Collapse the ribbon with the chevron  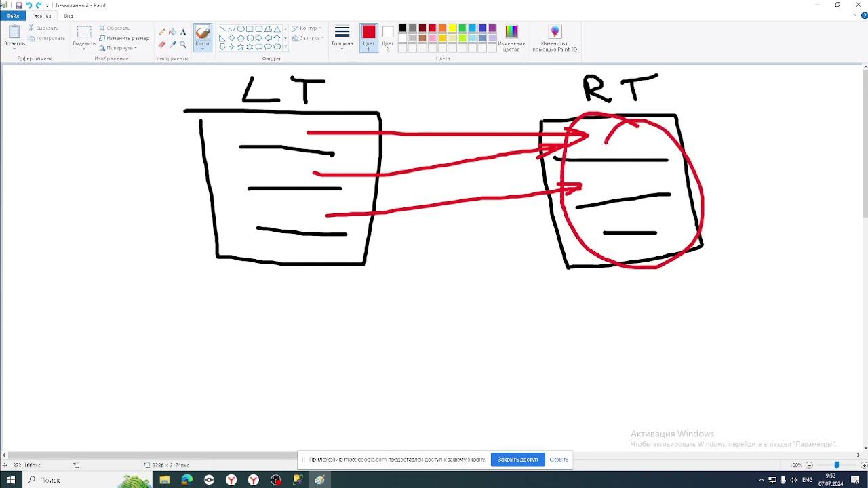[x=856, y=16]
